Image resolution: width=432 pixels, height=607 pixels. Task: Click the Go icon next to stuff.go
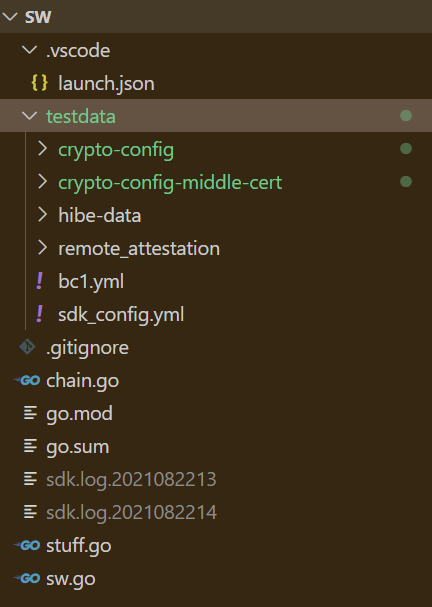point(27,545)
